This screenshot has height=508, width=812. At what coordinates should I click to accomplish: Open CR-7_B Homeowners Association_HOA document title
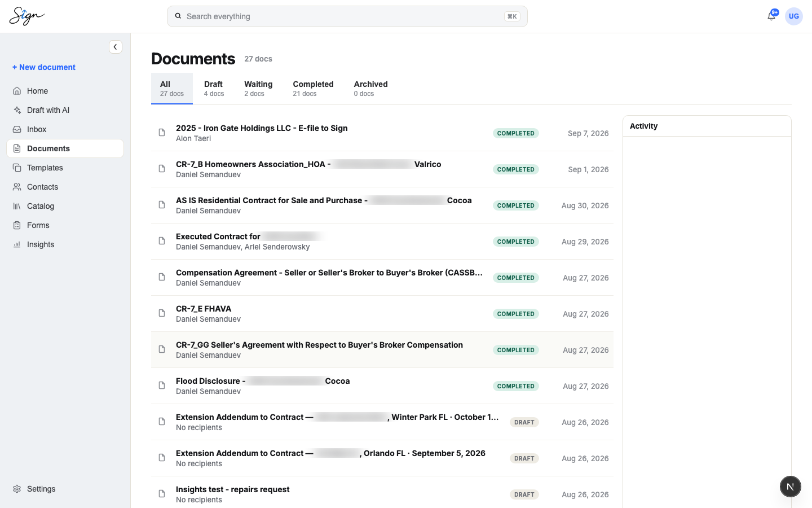pos(308,164)
